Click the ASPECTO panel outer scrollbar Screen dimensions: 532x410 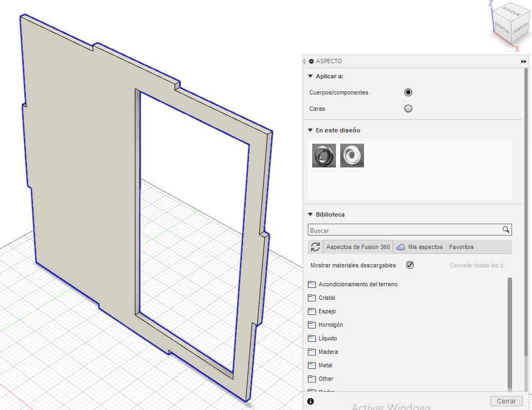526,212
